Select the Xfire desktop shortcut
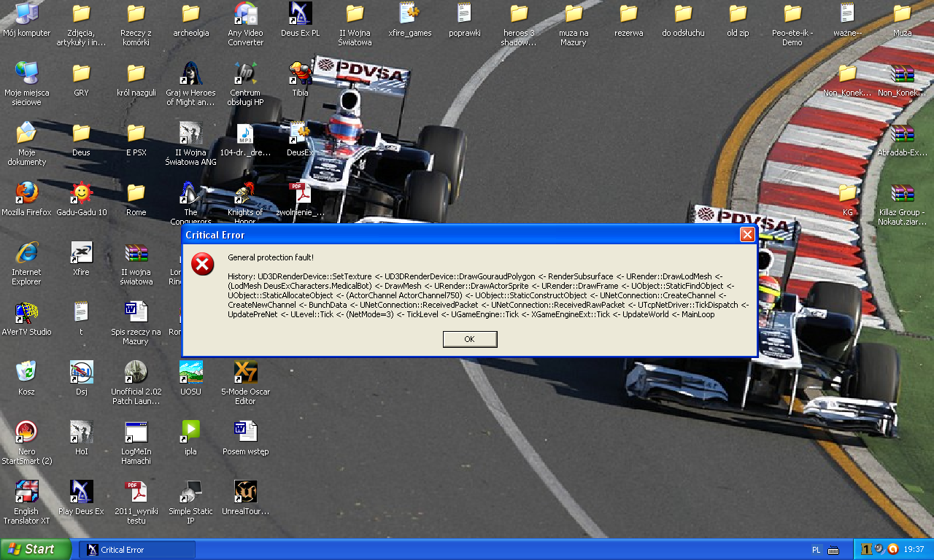The width and height of the screenshot is (934, 560). click(x=81, y=253)
